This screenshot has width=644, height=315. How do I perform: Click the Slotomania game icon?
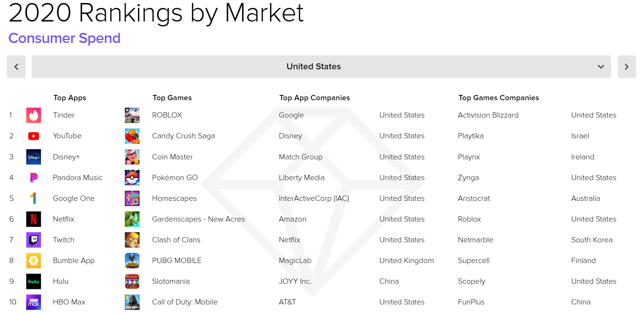point(132,281)
